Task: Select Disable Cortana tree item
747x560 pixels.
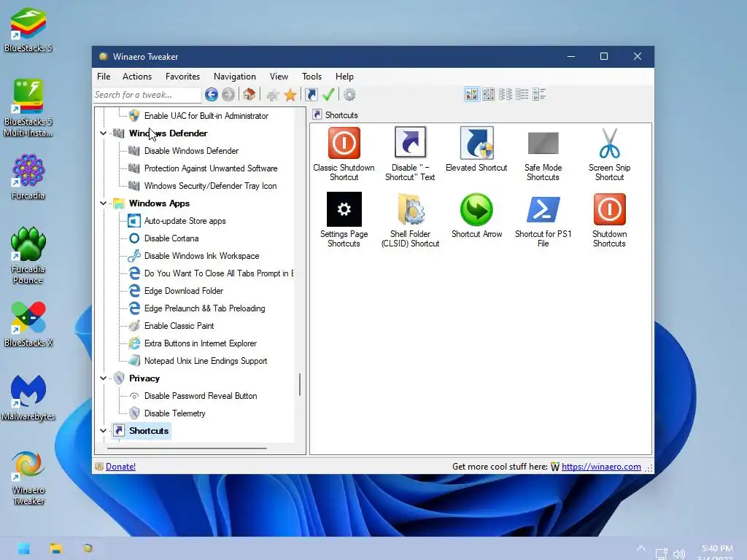Action: (x=171, y=238)
